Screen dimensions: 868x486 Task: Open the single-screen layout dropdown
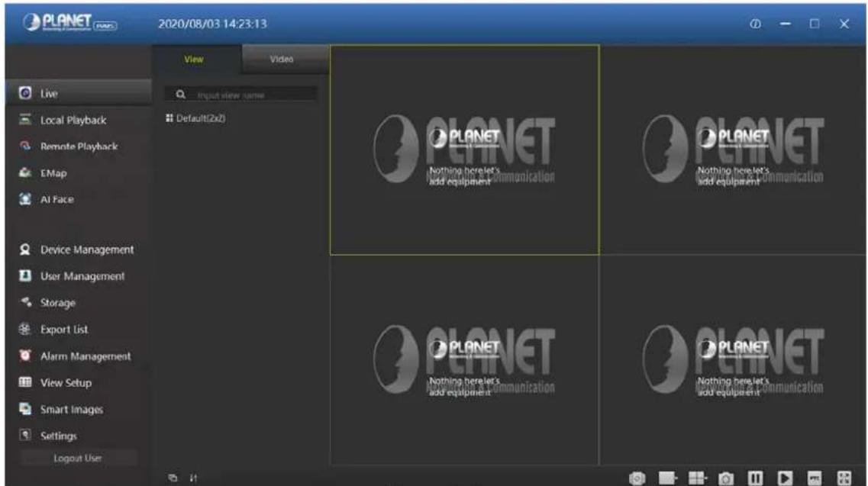coord(668,478)
